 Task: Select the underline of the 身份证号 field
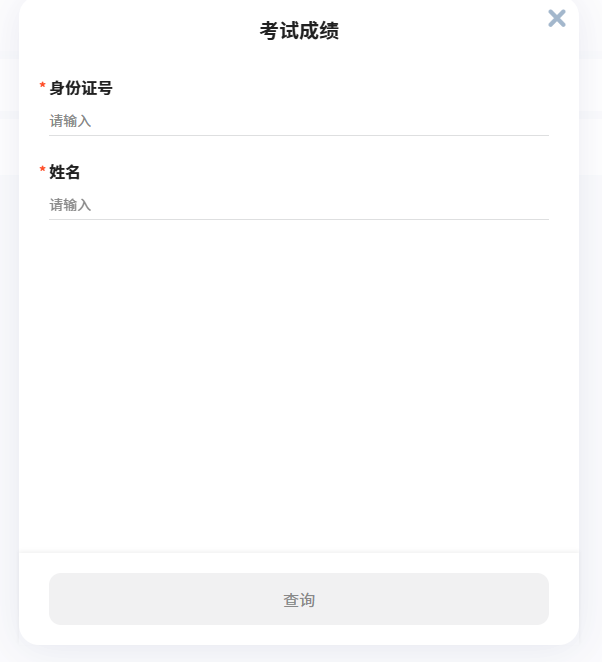point(299,135)
